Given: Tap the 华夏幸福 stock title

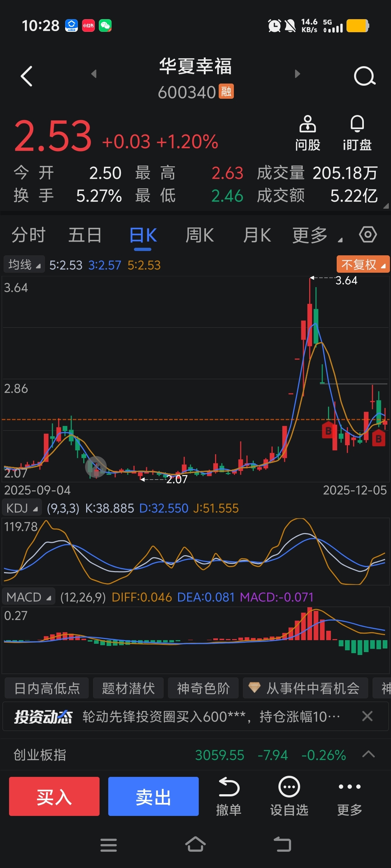Looking at the screenshot, I should (x=195, y=66).
